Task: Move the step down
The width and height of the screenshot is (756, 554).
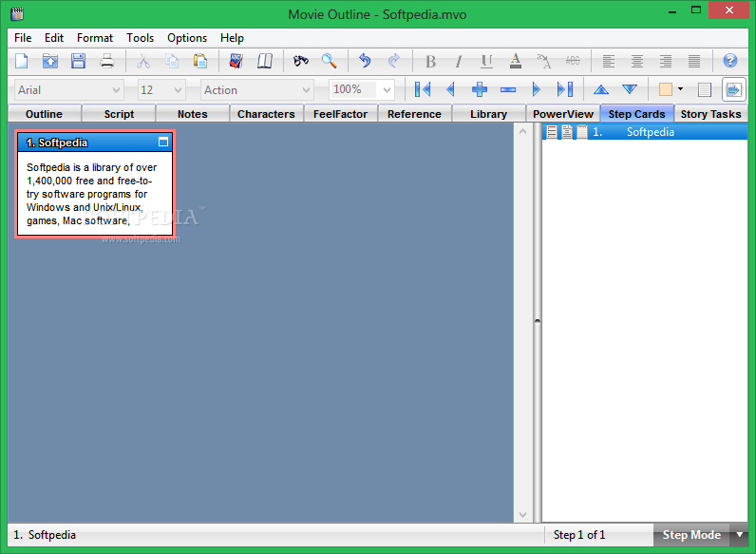Action: coord(629,89)
